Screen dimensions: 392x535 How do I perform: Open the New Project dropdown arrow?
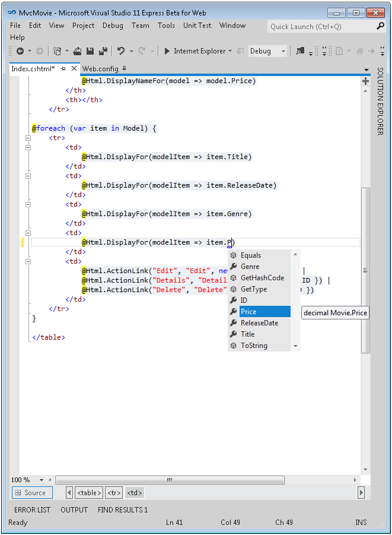pyautogui.click(x=67, y=51)
